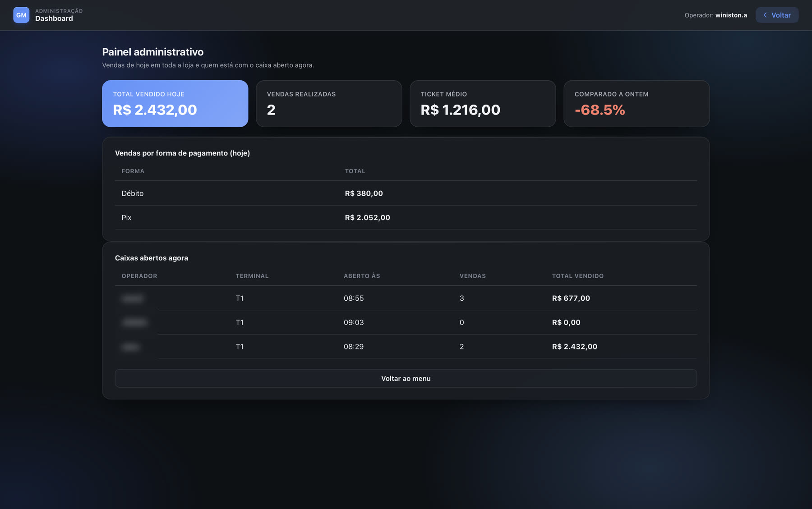Select the Vendas Realizadas card
This screenshot has width=812, height=509.
tap(329, 104)
